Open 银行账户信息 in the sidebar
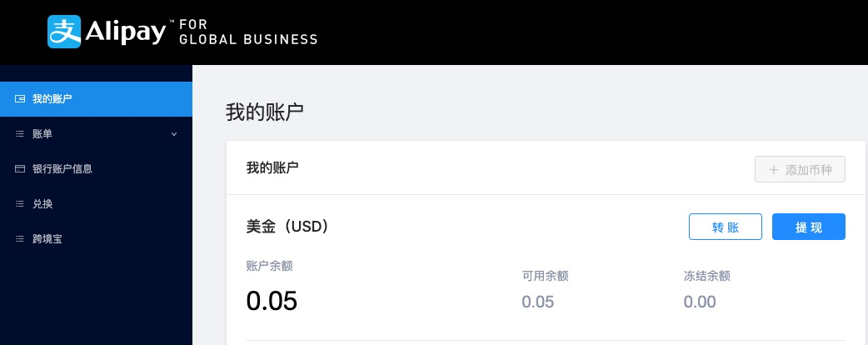Image resolution: width=868 pixels, height=345 pixels. click(62, 168)
